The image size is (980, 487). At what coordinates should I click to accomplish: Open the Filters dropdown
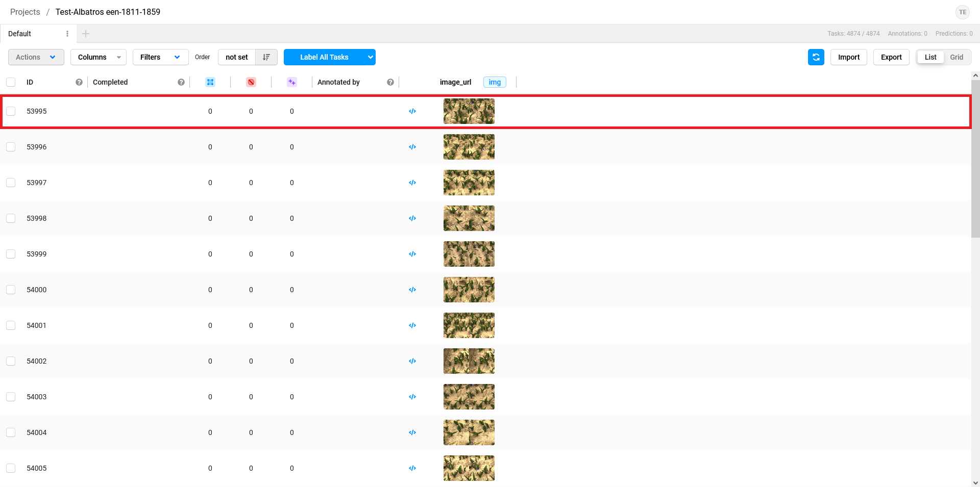pyautogui.click(x=160, y=57)
